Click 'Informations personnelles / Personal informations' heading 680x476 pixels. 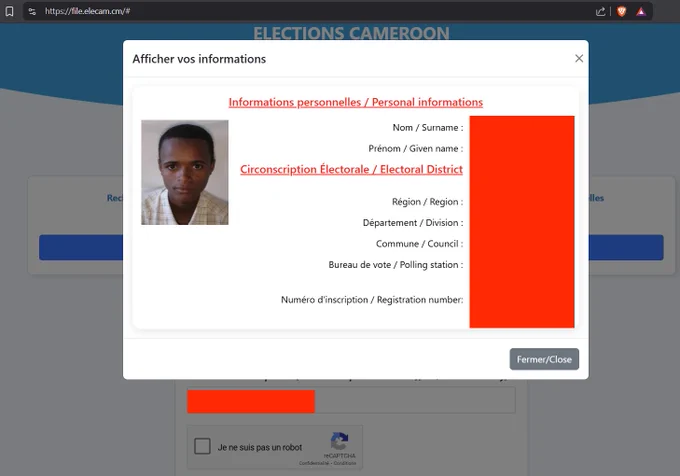[x=356, y=102]
